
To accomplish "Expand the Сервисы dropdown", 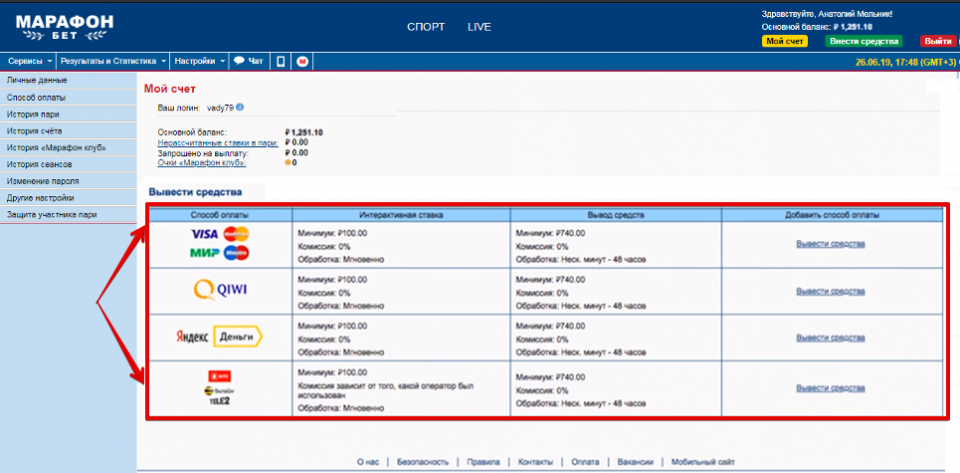I will pyautogui.click(x=29, y=61).
